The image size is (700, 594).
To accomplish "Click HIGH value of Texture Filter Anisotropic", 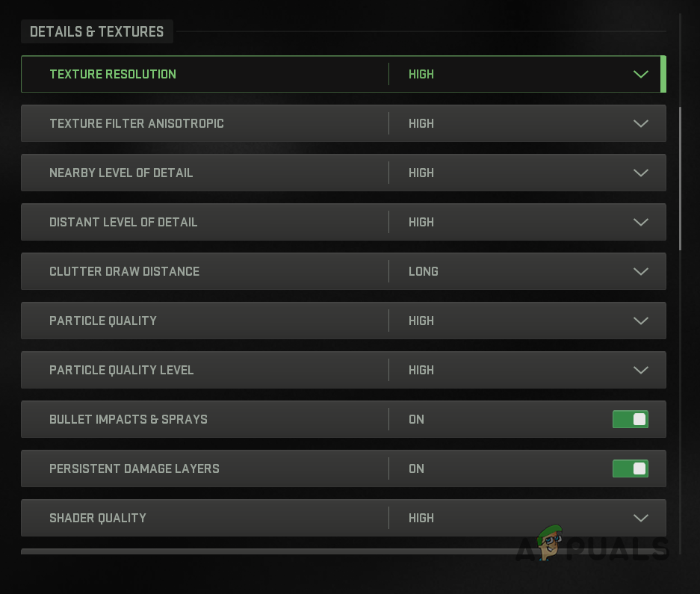I will [421, 123].
